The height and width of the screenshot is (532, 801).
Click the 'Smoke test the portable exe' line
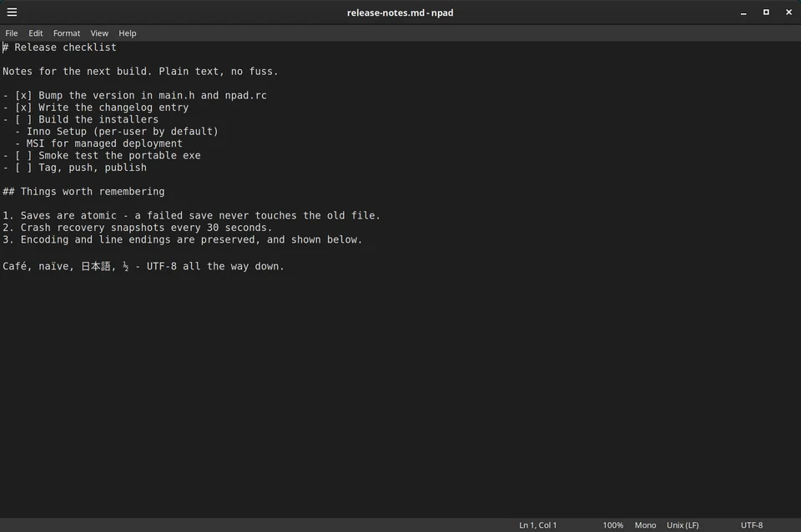point(102,156)
